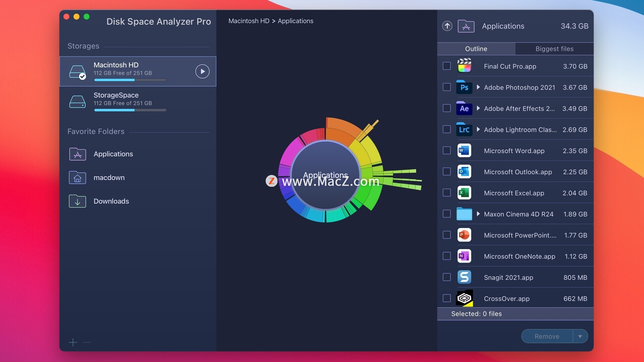The width and height of the screenshot is (644, 362).
Task: Check the Final Cut Pro.app checkbox
Action: 447,66
